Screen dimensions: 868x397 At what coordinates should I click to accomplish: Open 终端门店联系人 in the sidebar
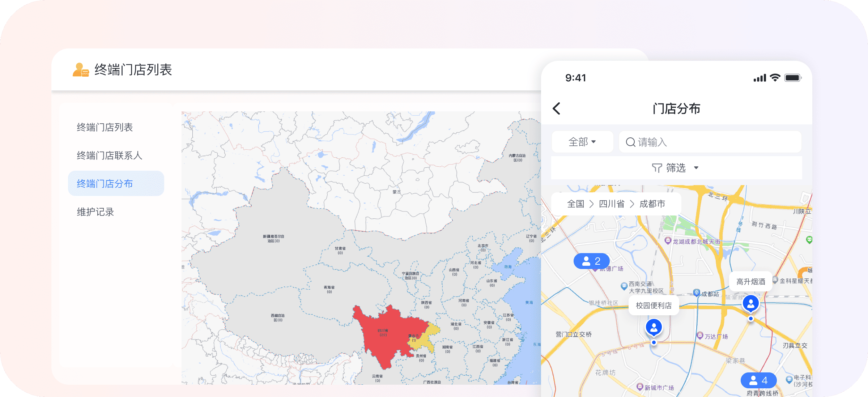tap(110, 155)
